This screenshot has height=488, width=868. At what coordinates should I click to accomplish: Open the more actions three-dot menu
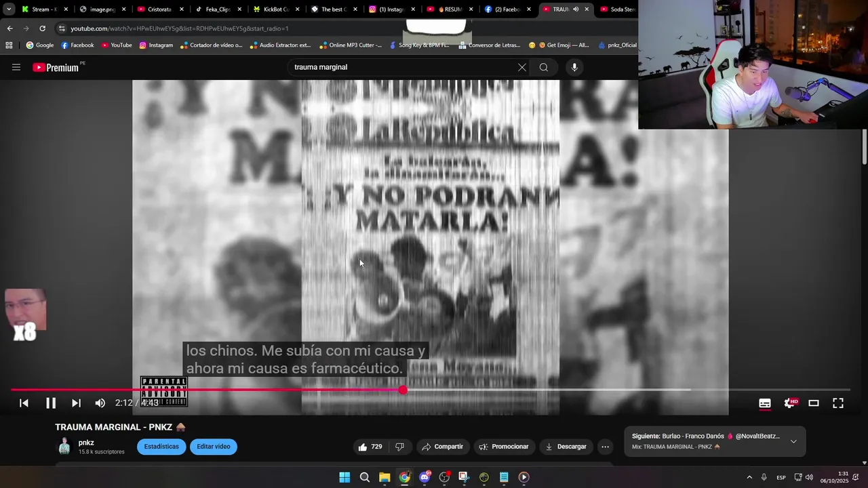click(605, 447)
